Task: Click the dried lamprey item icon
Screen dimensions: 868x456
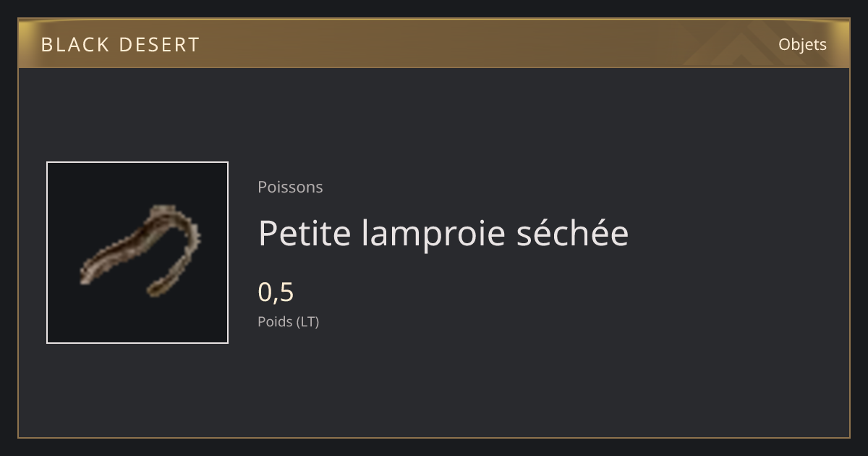Action: coord(140,251)
